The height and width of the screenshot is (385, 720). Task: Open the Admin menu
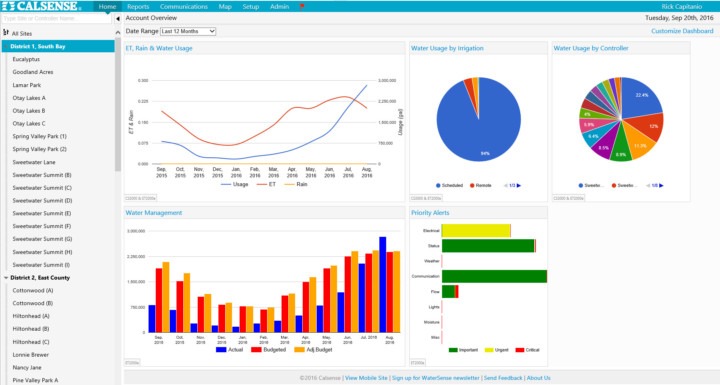tap(280, 6)
